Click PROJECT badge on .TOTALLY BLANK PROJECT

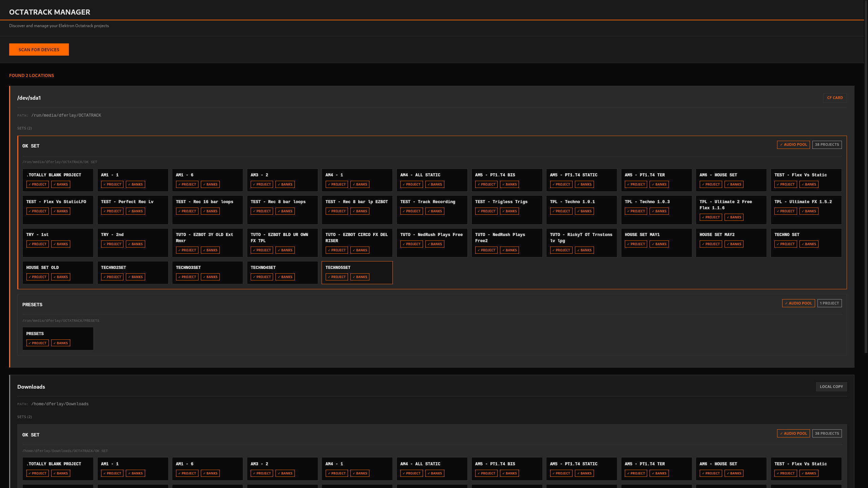(37, 184)
